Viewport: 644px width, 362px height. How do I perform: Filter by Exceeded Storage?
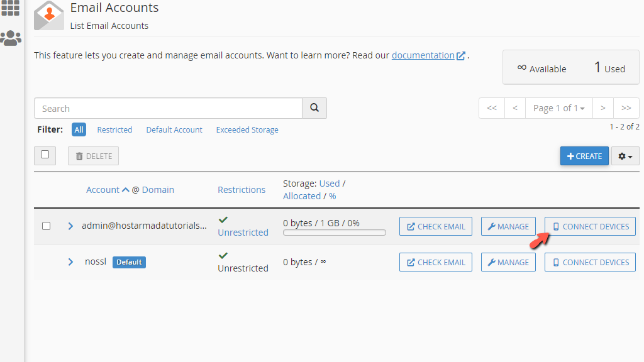pyautogui.click(x=247, y=129)
